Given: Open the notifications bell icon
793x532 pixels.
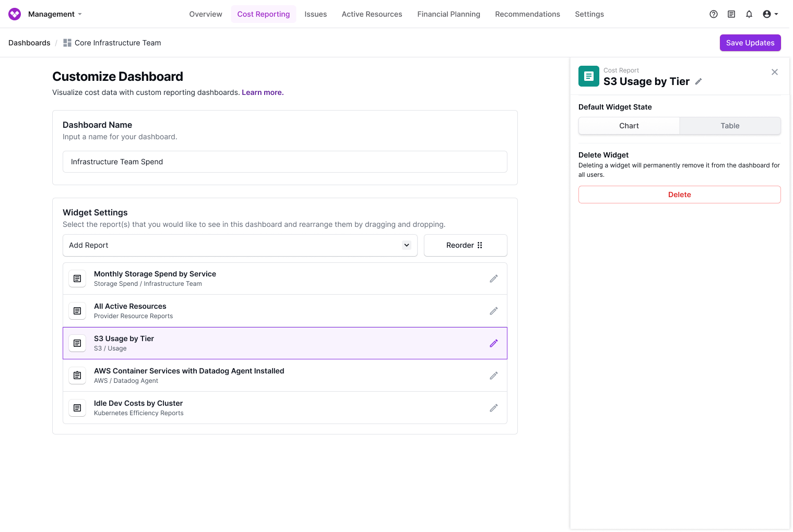Looking at the screenshot, I should click(749, 14).
